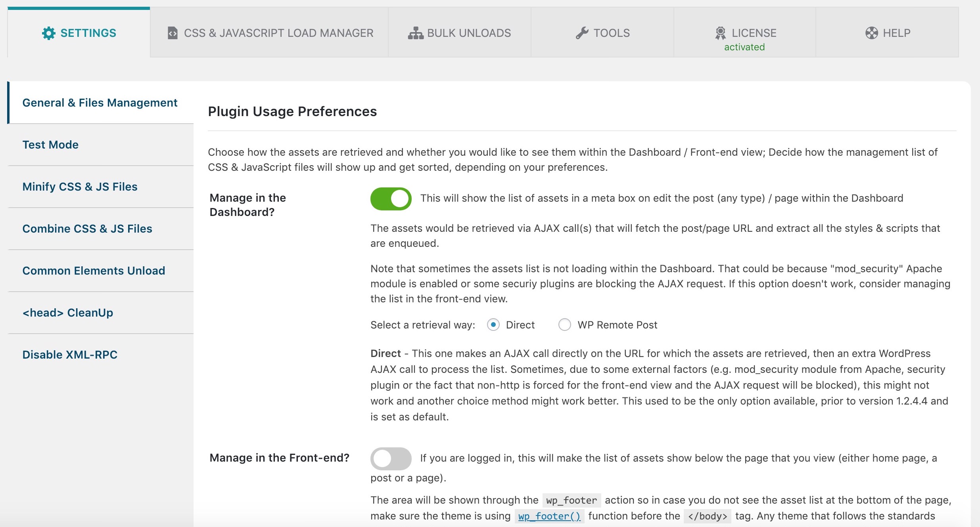Screen dimensions: 980x527
Task: Toggle the Manage in Dashboard switch
Action: (390, 199)
